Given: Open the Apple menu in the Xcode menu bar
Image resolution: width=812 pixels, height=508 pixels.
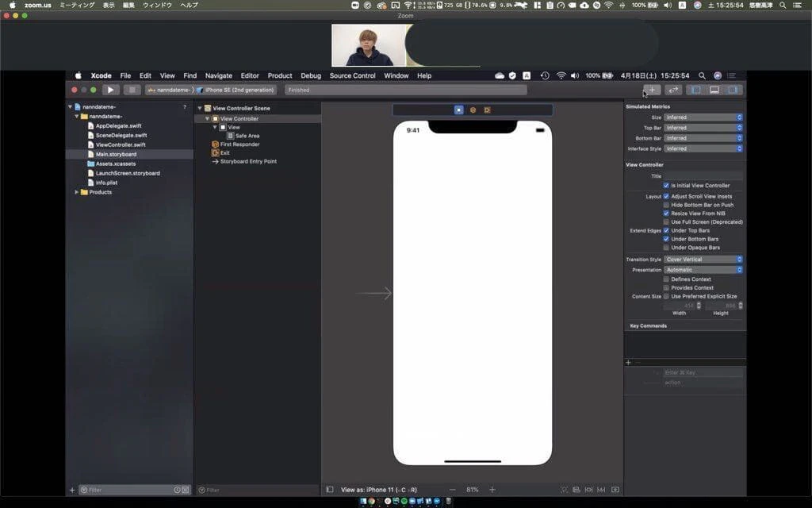Looking at the screenshot, I should pyautogui.click(x=79, y=75).
